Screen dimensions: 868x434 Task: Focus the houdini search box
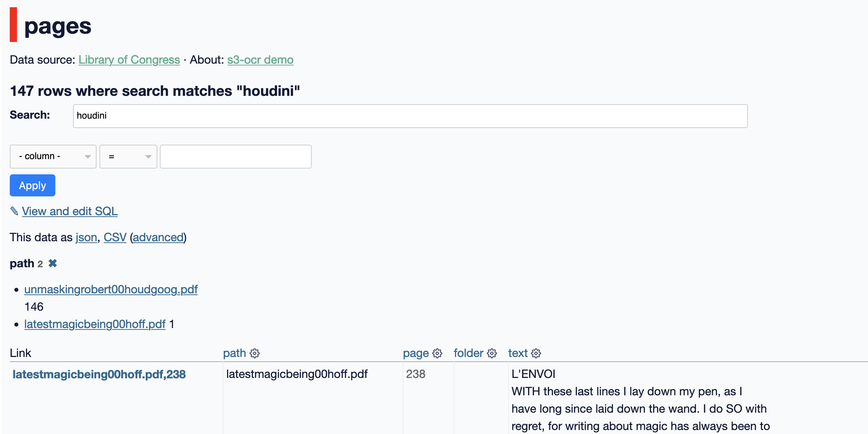410,116
